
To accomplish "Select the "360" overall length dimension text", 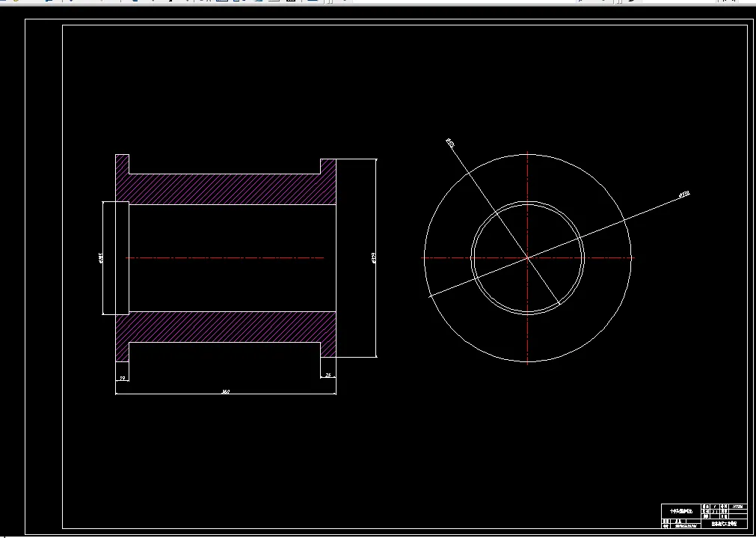I will (x=226, y=391).
